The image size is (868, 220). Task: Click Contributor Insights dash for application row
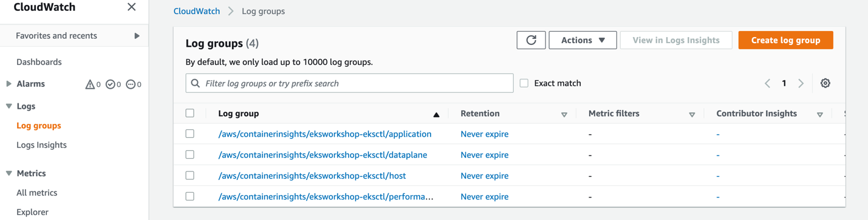pyautogui.click(x=718, y=134)
